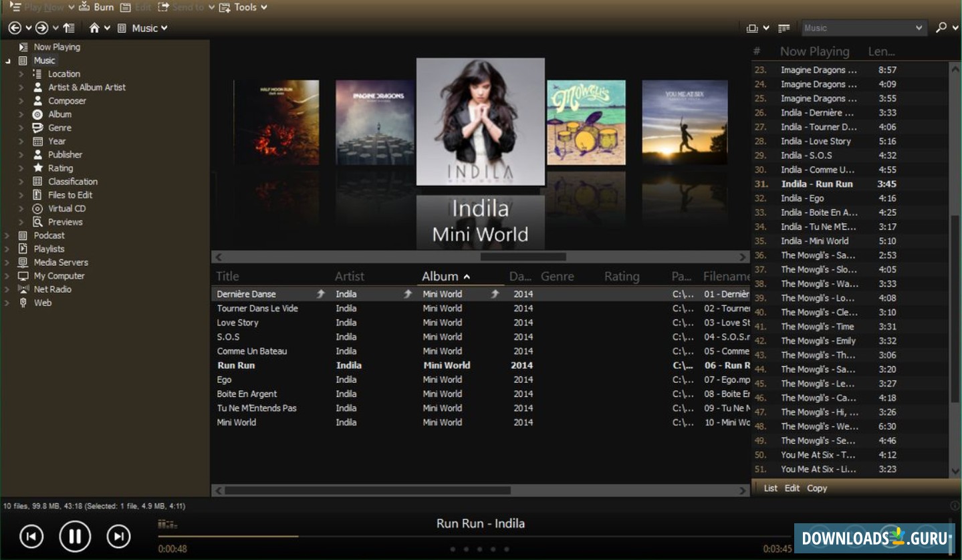Click List under the Now Playing panel

pos(771,488)
